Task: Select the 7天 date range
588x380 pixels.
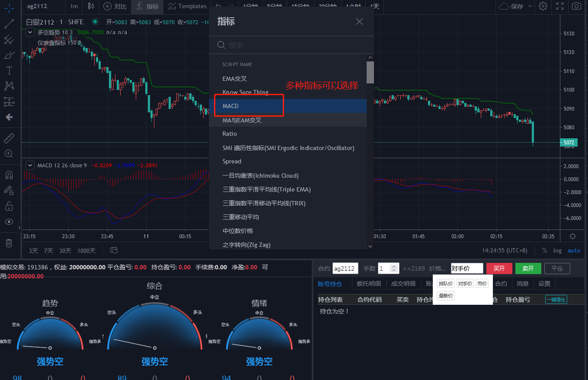Action: [48, 251]
